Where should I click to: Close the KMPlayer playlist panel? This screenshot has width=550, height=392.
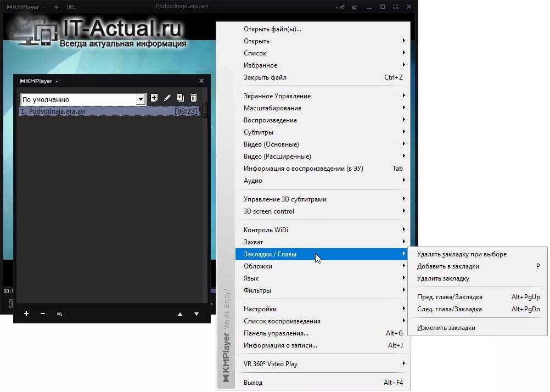click(x=201, y=81)
